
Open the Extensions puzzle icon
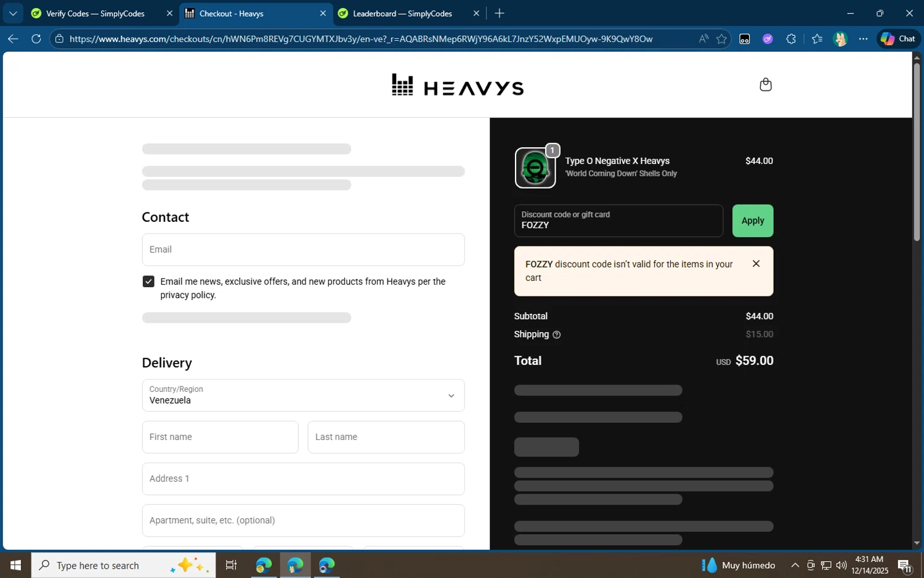[x=791, y=39]
